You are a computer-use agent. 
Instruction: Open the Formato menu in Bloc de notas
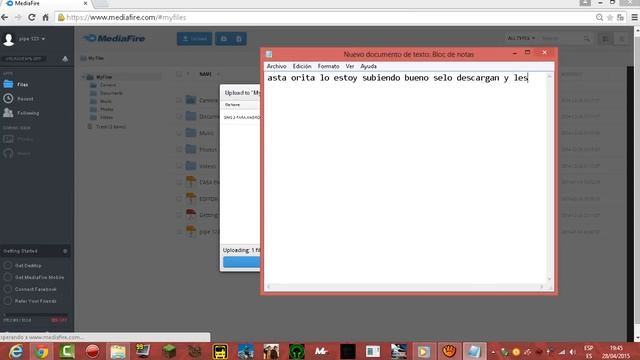[328, 66]
